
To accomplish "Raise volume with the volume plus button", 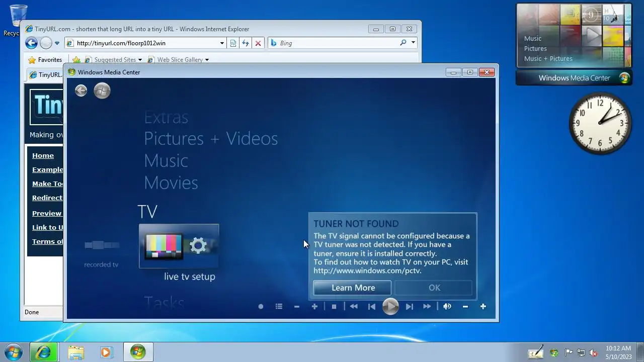I will pos(483,306).
